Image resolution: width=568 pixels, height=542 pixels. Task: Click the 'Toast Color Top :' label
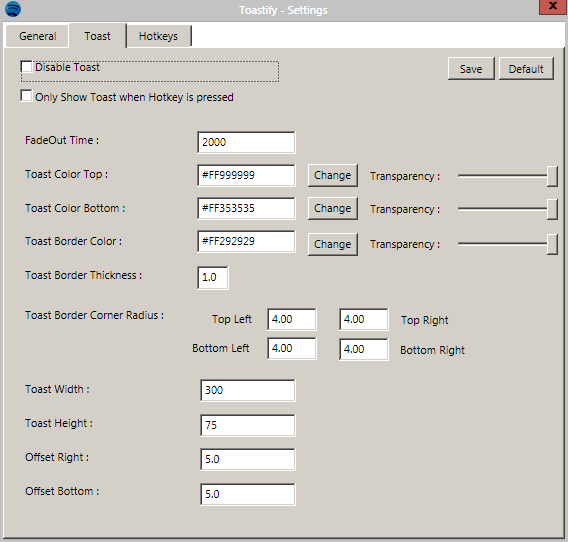pos(66,174)
